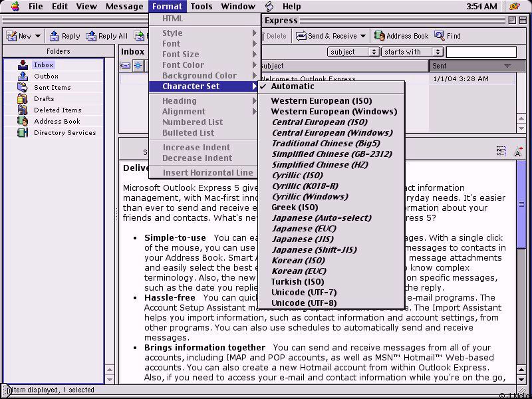Click the preview pane scroll down arrow
532x399 pixels.
(521, 379)
